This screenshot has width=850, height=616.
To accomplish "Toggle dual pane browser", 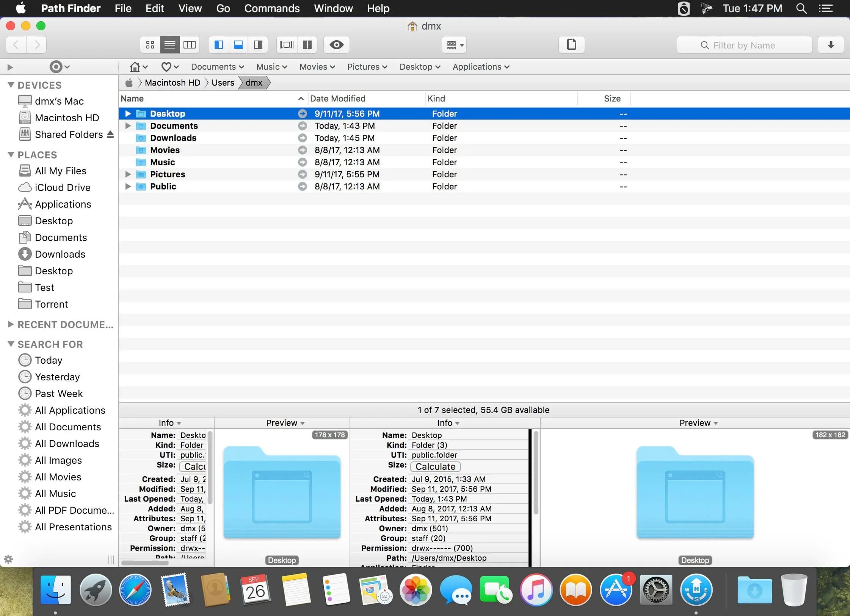I will [307, 45].
